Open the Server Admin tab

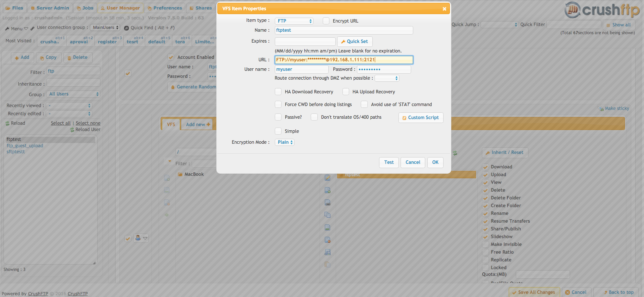[x=50, y=8]
